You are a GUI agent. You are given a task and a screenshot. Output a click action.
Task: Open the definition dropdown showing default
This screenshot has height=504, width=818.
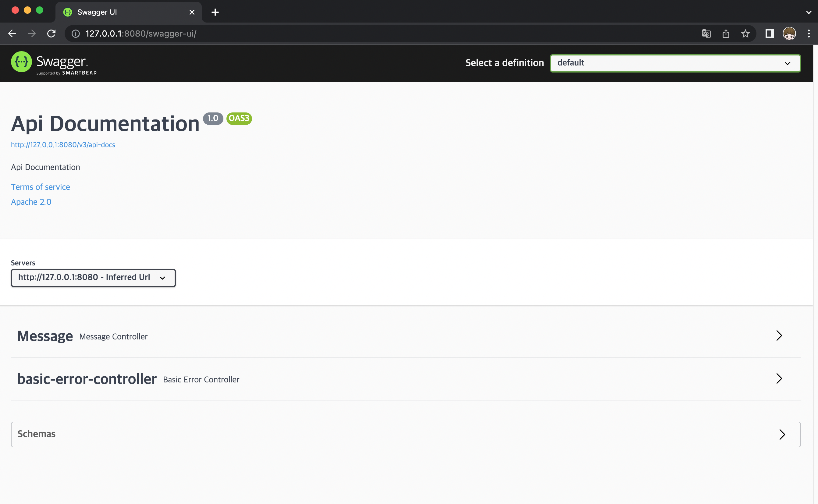(675, 63)
